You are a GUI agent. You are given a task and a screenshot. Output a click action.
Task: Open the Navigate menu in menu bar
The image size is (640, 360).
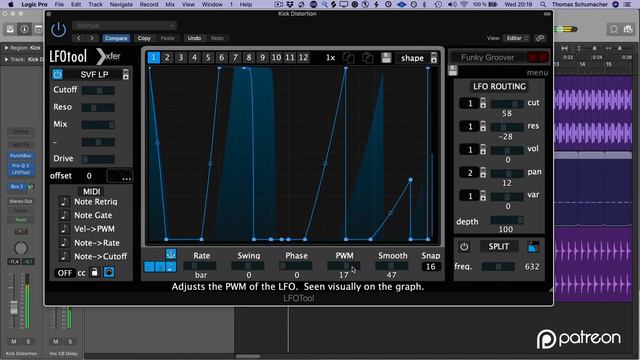(x=121, y=4)
